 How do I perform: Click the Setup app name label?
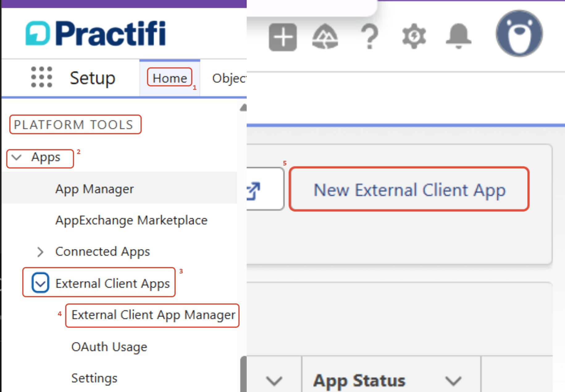[93, 78]
